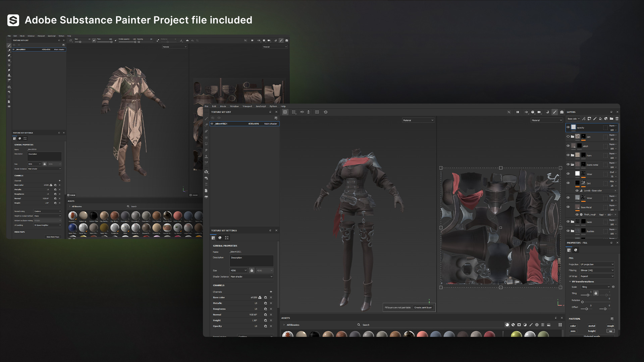The image size is (644, 362).
Task: Lock tiling ratio icon in Properties Fill
Action: (596, 293)
